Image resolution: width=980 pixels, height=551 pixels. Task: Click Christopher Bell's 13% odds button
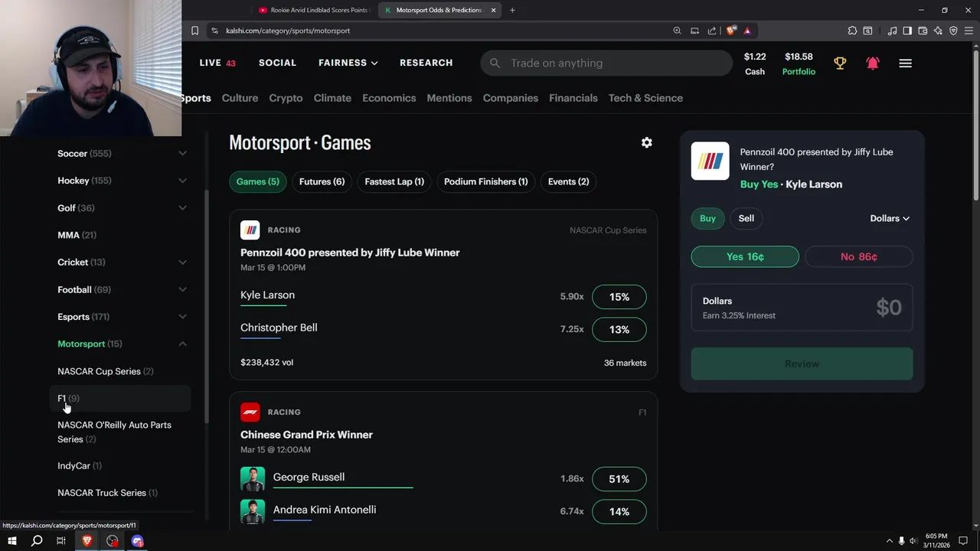pyautogui.click(x=619, y=329)
